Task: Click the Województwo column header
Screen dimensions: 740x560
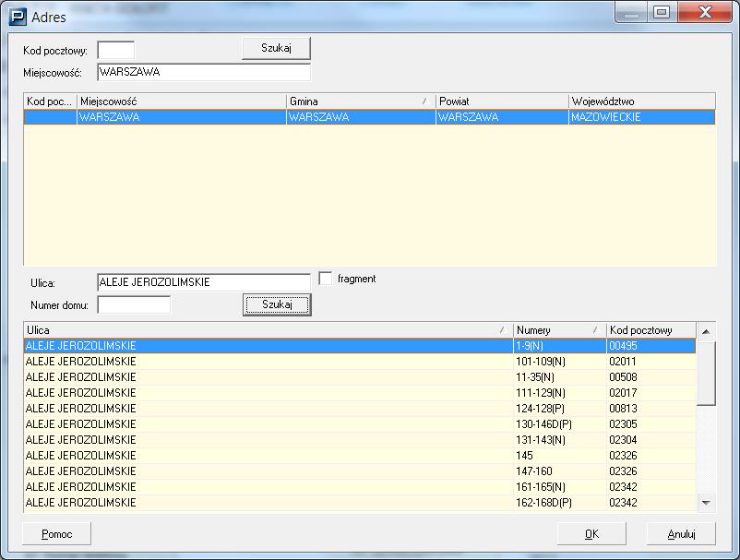Action: pos(641,101)
